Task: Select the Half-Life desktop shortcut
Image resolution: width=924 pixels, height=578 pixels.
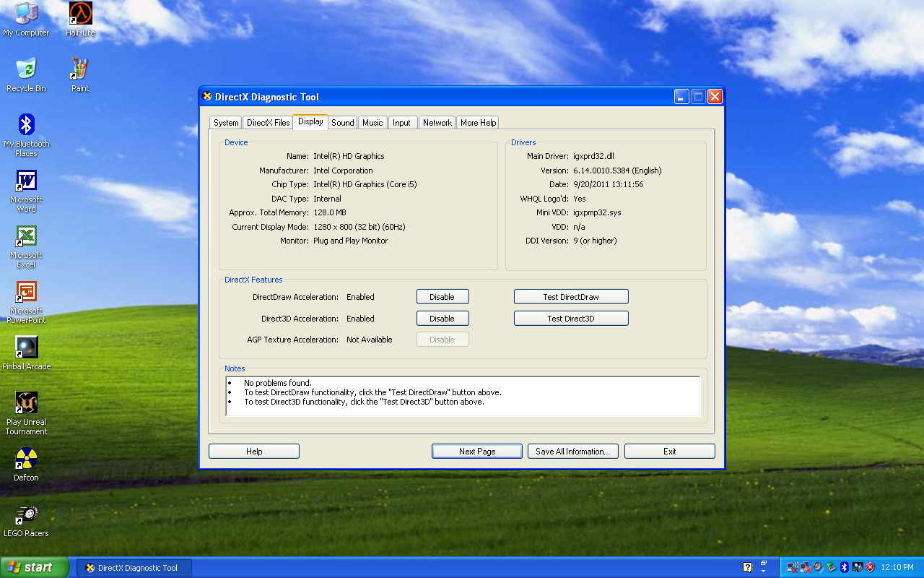Action: (x=80, y=20)
